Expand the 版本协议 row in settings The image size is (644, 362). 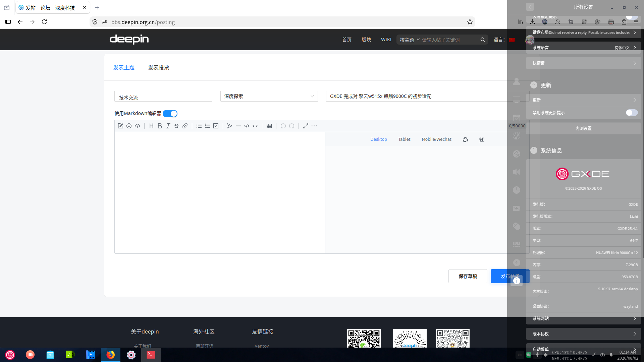click(x=584, y=334)
